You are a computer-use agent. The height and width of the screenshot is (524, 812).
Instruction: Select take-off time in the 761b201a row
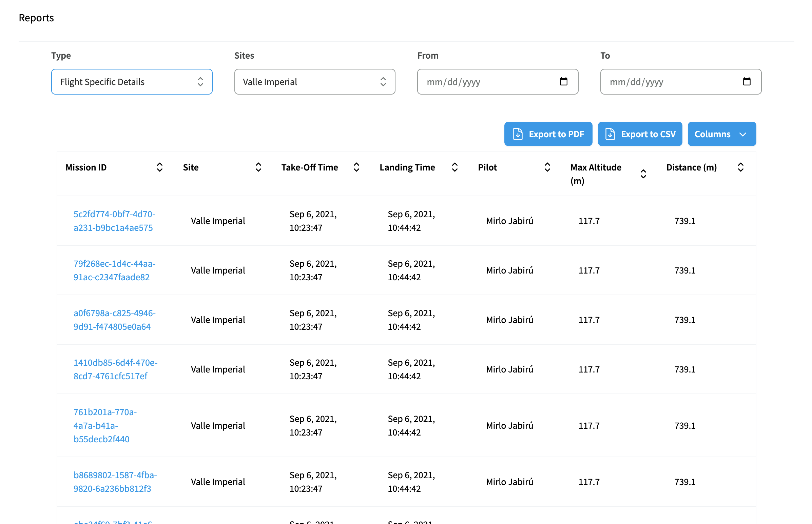click(x=313, y=426)
